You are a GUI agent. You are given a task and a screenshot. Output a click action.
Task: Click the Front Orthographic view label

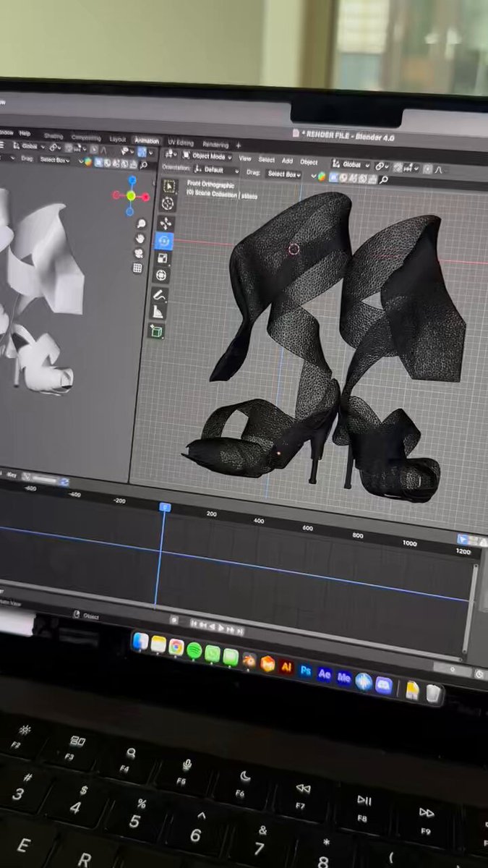coord(211,184)
